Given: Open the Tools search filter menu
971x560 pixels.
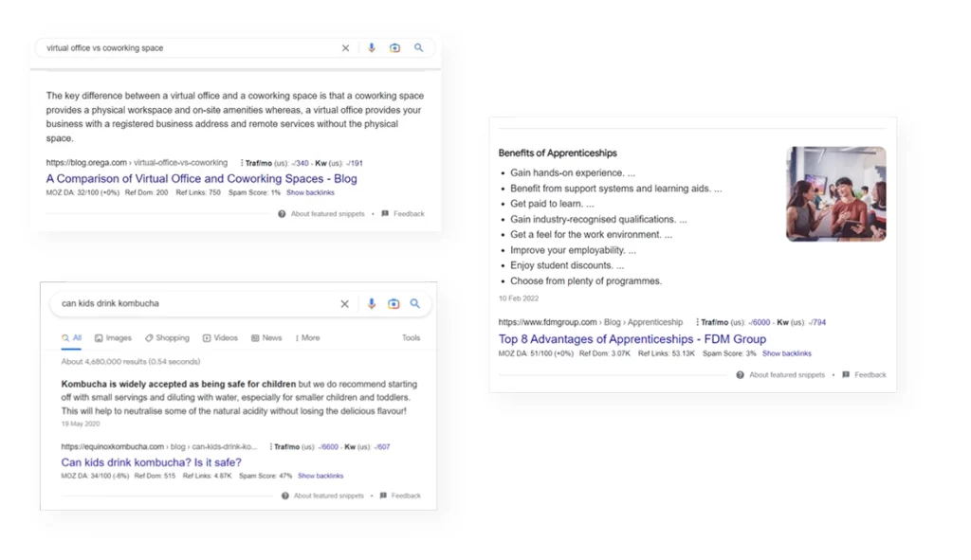Looking at the screenshot, I should pos(411,338).
